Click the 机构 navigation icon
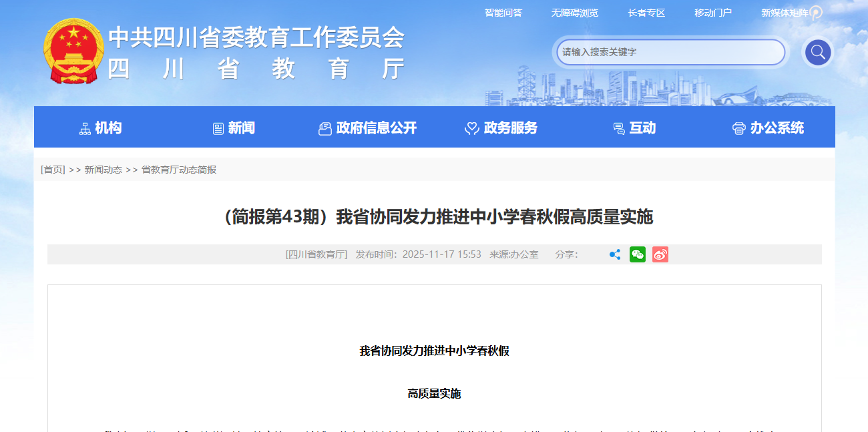The image size is (868, 432). point(85,127)
